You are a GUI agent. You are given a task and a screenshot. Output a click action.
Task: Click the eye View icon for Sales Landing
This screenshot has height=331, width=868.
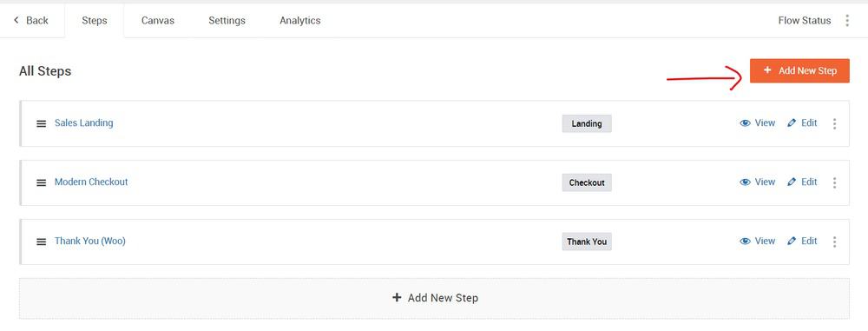point(745,123)
